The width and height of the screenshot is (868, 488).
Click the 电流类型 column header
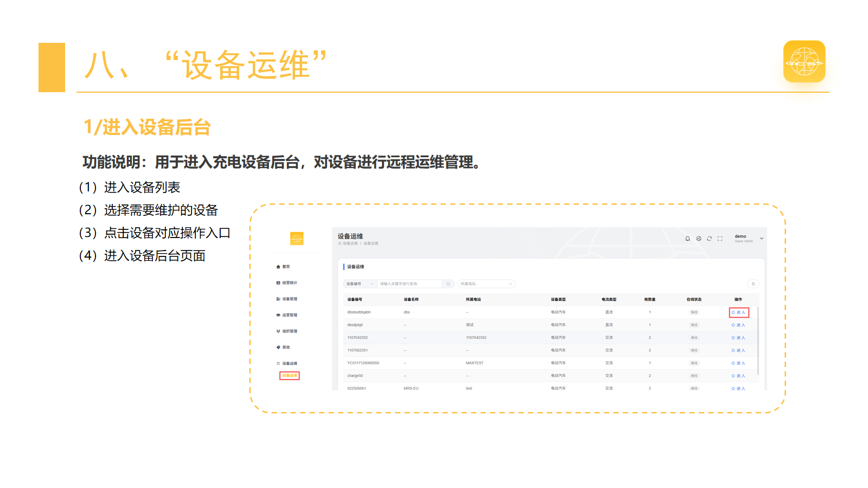[x=609, y=299]
